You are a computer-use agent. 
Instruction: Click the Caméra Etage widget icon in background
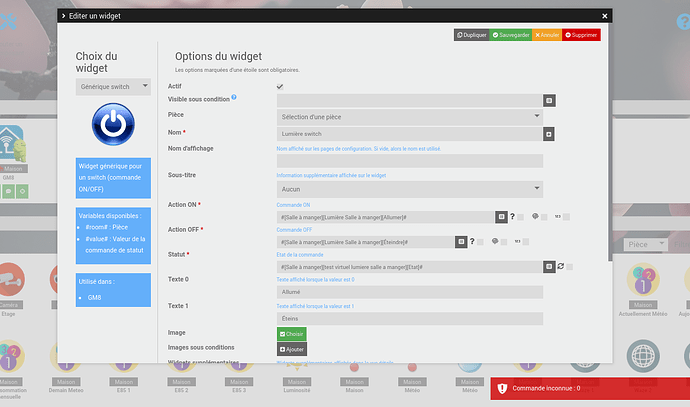(x=10, y=279)
